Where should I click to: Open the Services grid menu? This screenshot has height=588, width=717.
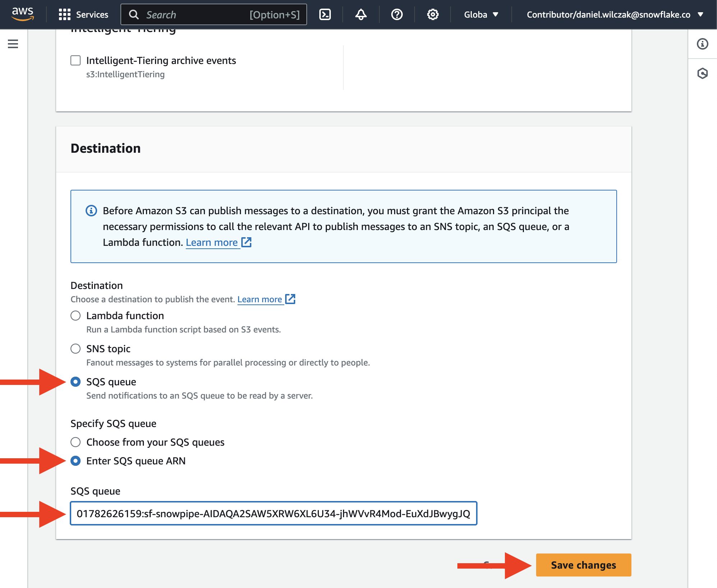pyautogui.click(x=65, y=14)
